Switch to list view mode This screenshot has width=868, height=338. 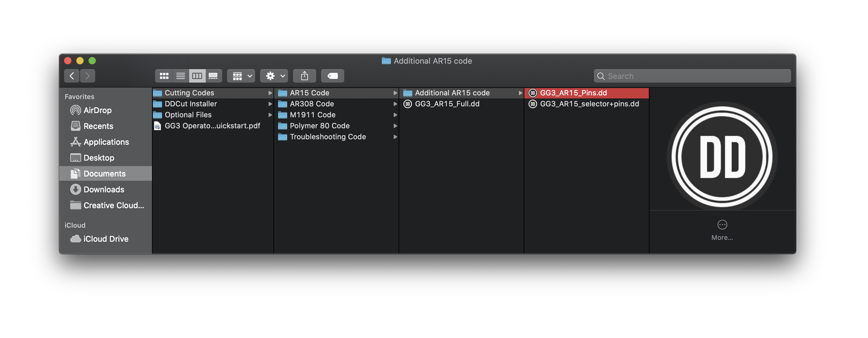(181, 76)
